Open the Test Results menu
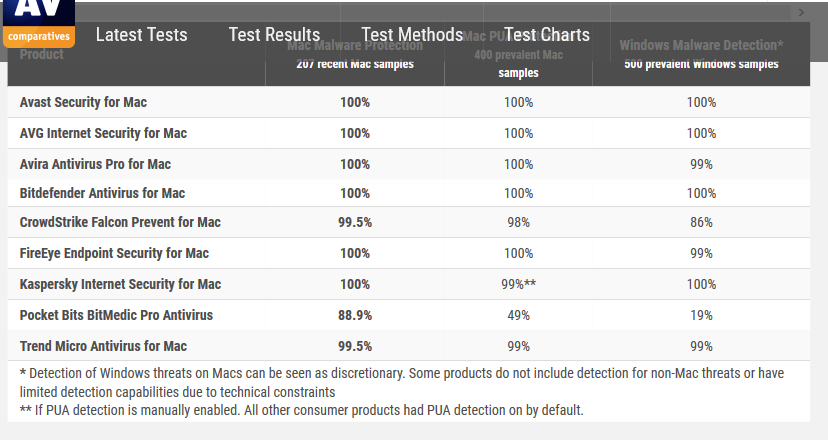Screen dimensions: 828x440 click(x=274, y=35)
